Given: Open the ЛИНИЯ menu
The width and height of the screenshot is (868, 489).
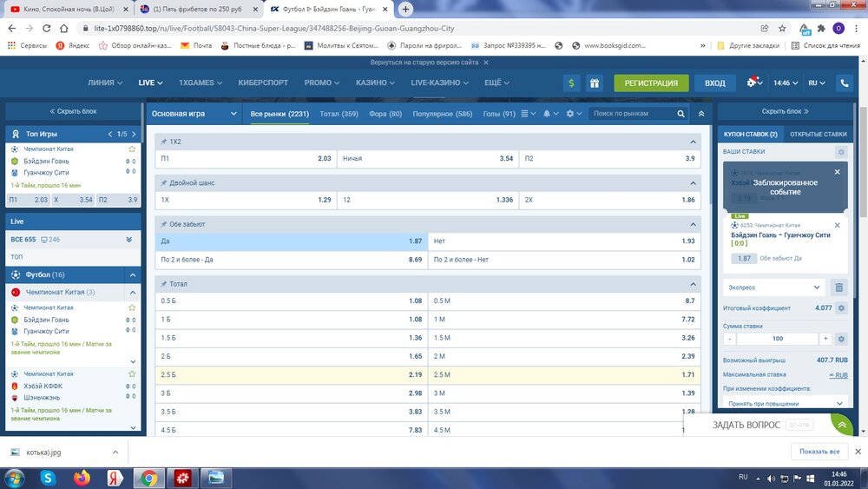Looking at the screenshot, I should (x=105, y=83).
